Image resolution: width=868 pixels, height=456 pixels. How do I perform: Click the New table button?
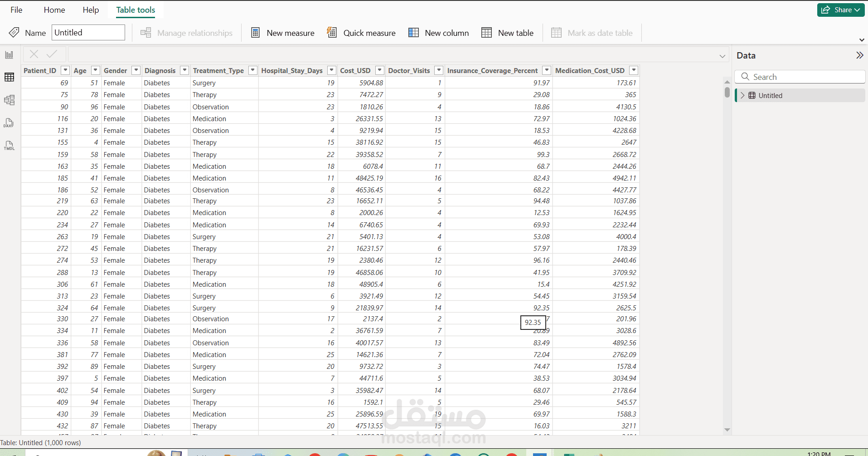pos(507,33)
